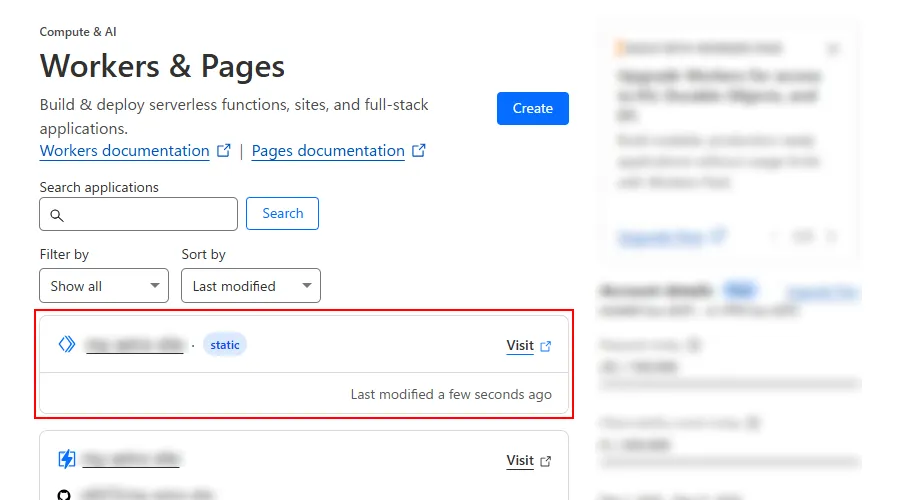Open the Pages documentation link
900x500 pixels.
pos(328,150)
